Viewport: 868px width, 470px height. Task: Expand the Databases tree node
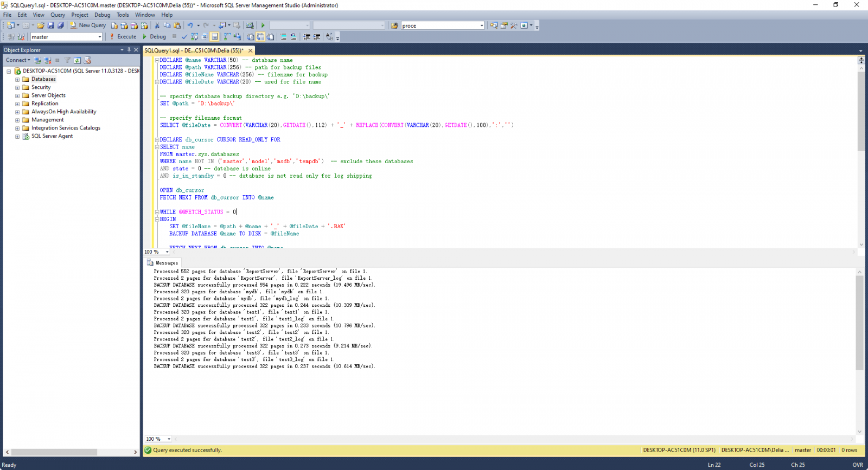[x=17, y=79]
